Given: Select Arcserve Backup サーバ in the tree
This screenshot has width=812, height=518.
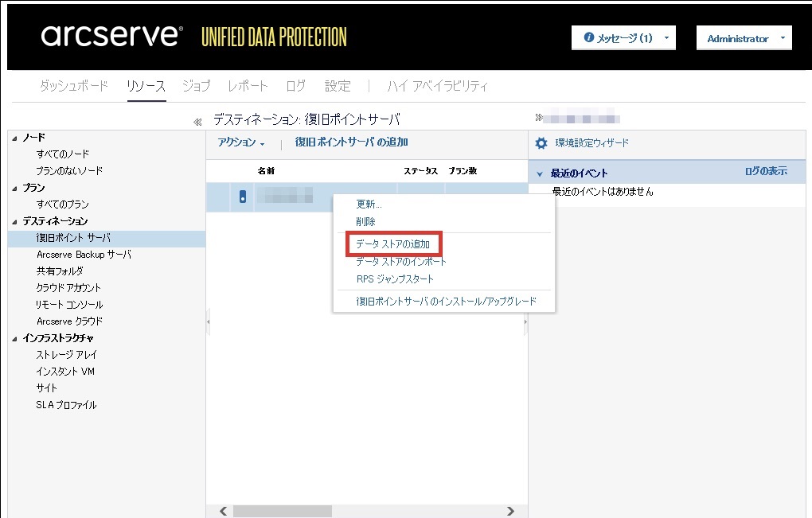Looking at the screenshot, I should point(84,255).
